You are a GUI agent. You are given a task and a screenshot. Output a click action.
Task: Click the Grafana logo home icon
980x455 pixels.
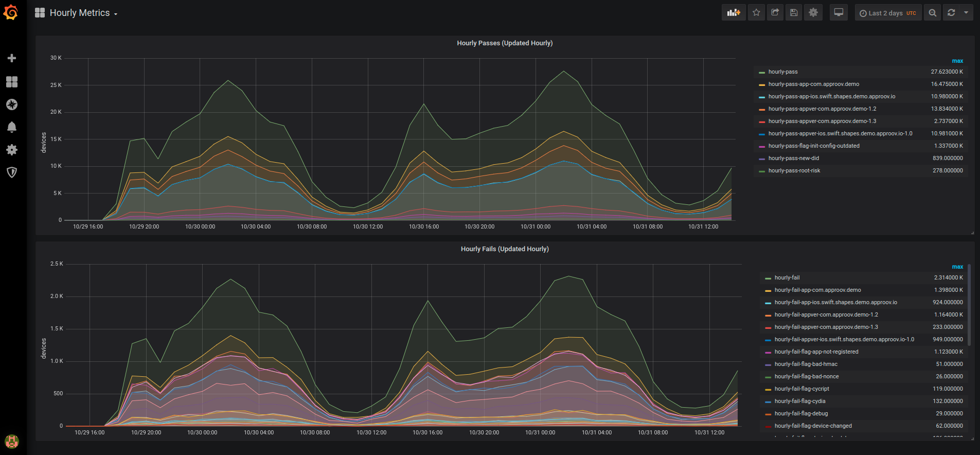click(x=11, y=12)
